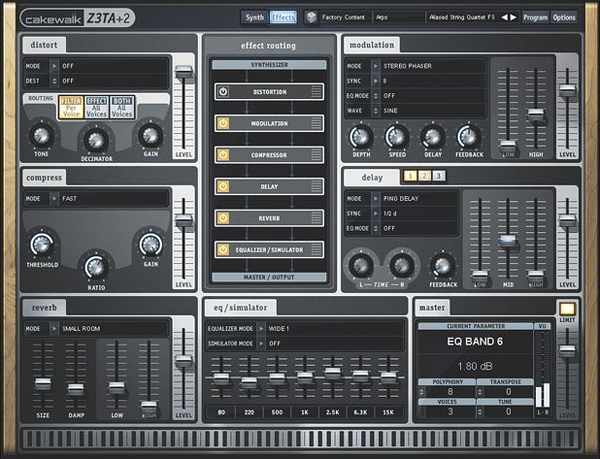Viewport: 600px width, 459px height.
Task: Open the reverb Mode dropdown showing Small Room
Action: [102, 327]
